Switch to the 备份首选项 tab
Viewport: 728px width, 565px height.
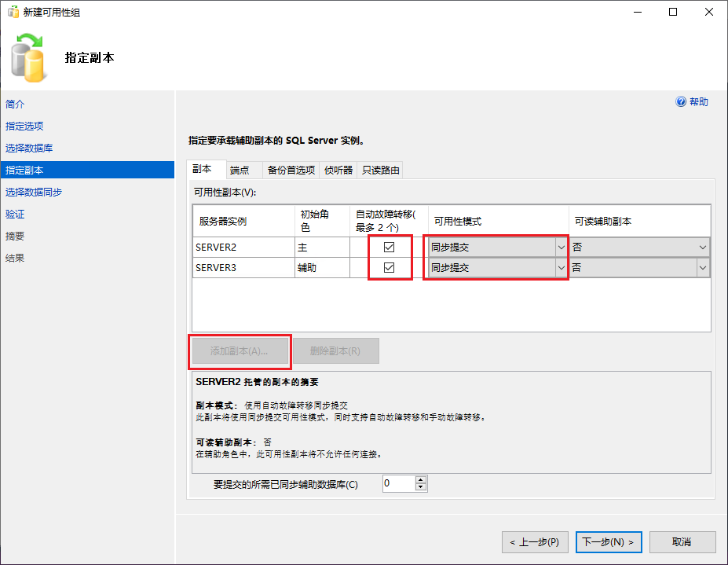tap(291, 170)
